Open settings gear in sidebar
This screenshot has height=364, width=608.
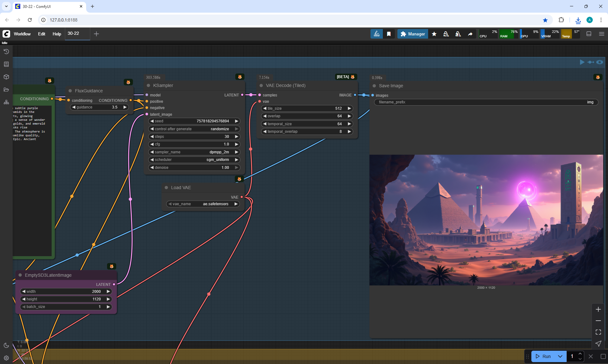pos(6,358)
